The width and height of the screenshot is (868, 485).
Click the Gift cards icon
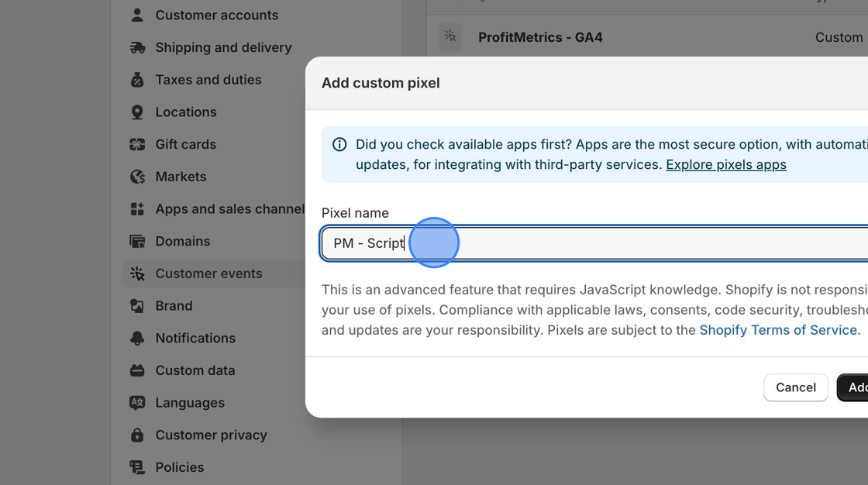(x=137, y=144)
